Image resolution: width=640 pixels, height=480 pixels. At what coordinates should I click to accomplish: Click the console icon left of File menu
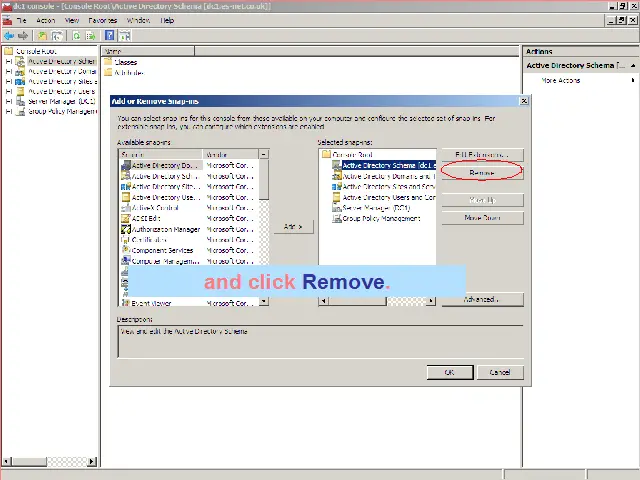coord(7,20)
